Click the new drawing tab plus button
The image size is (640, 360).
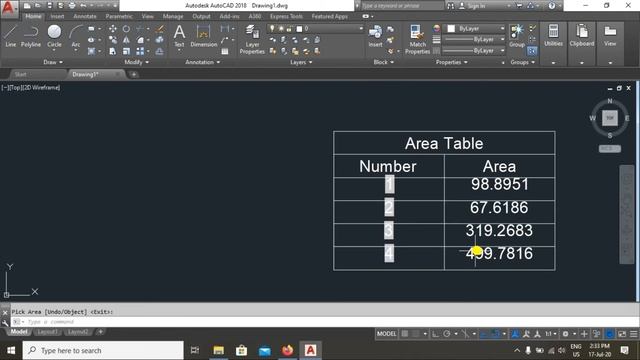pos(133,74)
